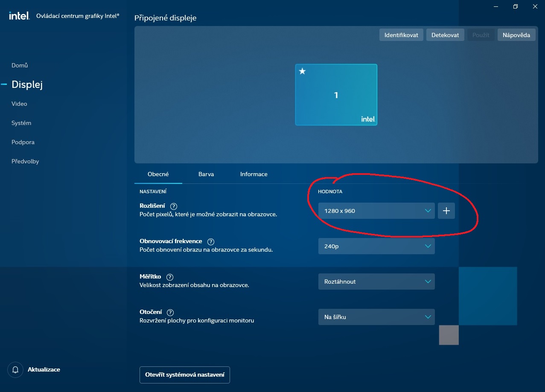Minimize the Intel graphics window
This screenshot has height=392, width=545.
point(496,6)
